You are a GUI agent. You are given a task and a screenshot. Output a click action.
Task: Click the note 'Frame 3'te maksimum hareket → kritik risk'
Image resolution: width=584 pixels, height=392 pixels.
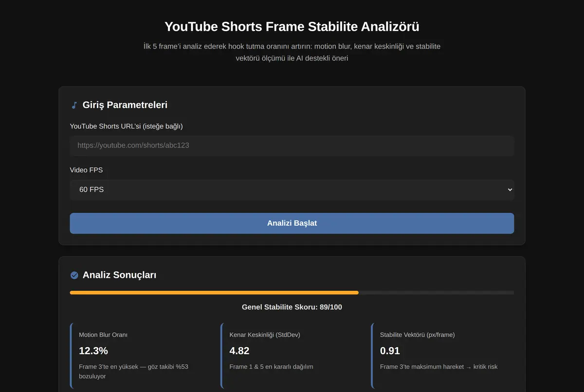tap(439, 367)
